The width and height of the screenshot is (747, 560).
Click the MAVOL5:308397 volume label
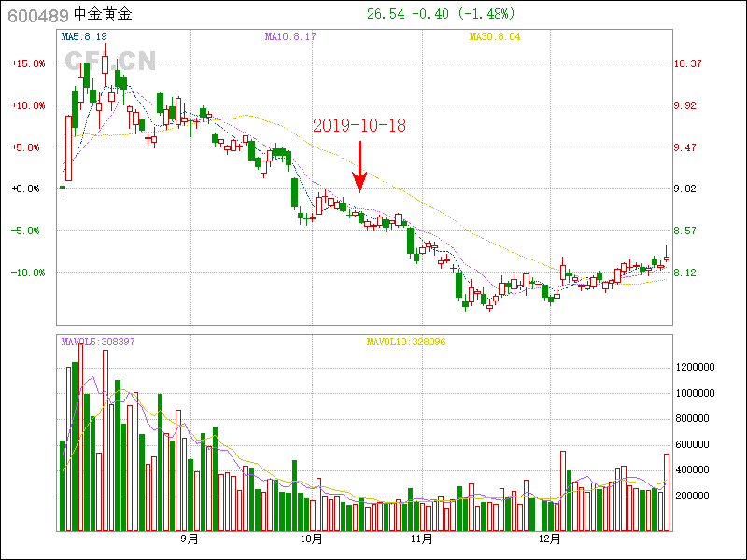coord(98,342)
